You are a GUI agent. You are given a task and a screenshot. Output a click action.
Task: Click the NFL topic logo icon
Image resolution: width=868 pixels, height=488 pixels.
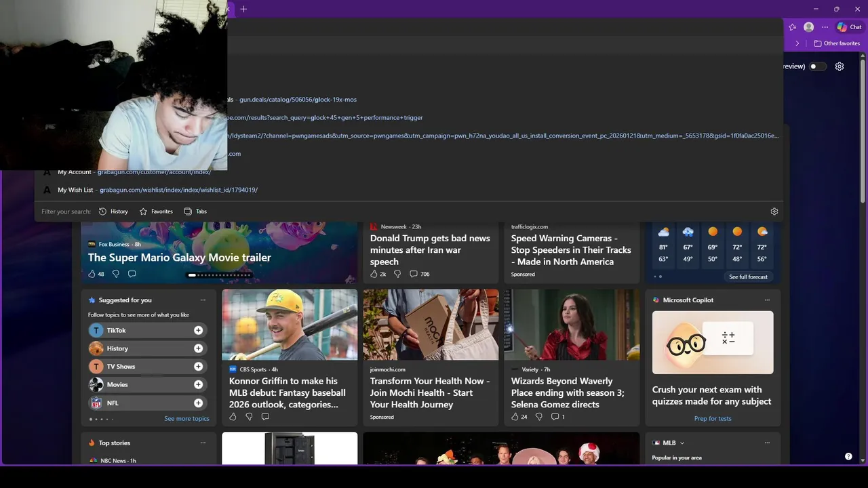96,403
